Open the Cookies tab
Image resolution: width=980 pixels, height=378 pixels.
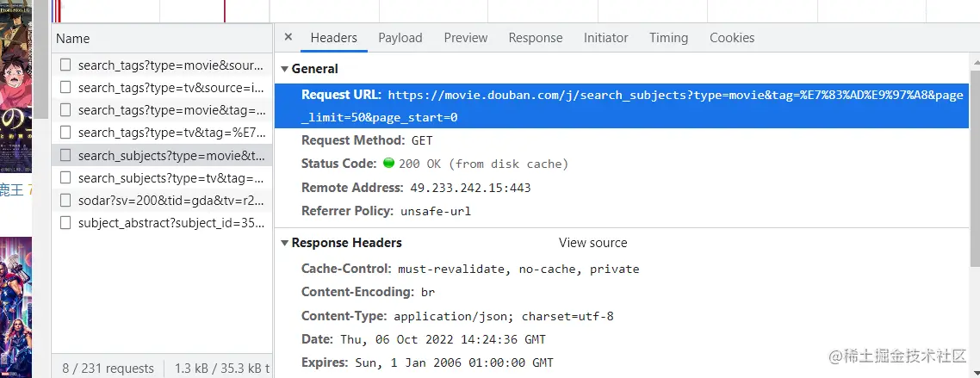732,38
